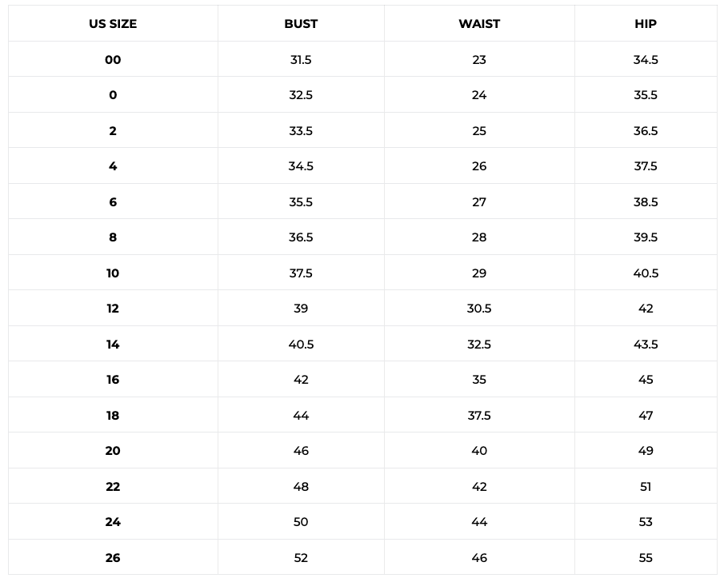Viewport: 728px width, 582px height.
Task: Click the bust value 52 for size 26
Action: click(x=301, y=558)
